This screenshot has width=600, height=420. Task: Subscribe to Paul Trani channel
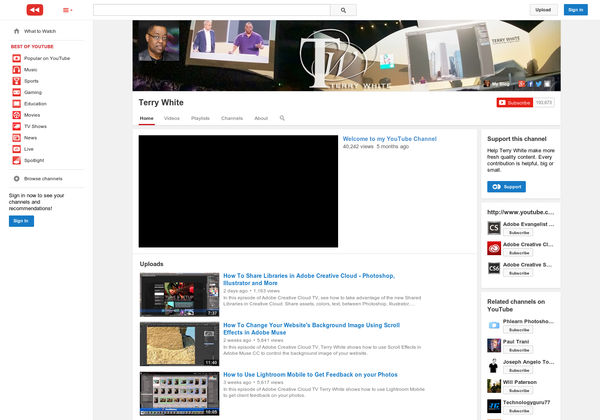coord(519,351)
